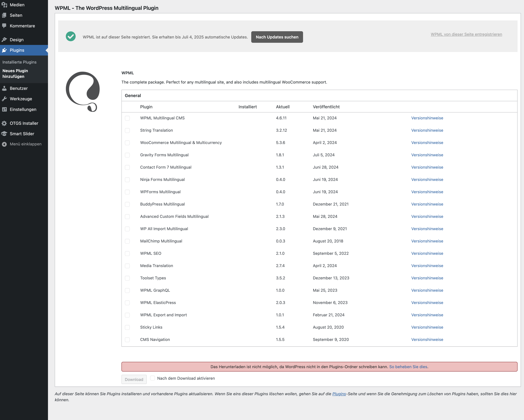Click the WPML logo image

pyautogui.click(x=83, y=92)
